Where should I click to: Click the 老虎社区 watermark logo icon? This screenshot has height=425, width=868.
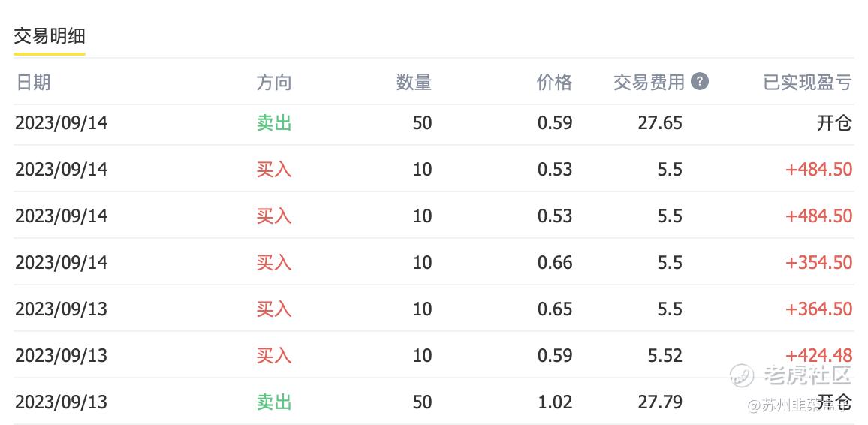click(x=741, y=375)
